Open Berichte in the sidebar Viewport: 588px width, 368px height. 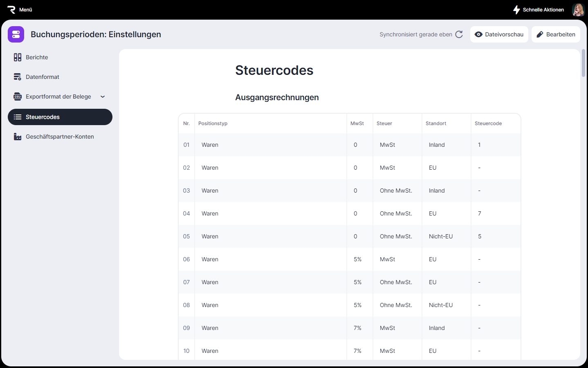(37, 58)
